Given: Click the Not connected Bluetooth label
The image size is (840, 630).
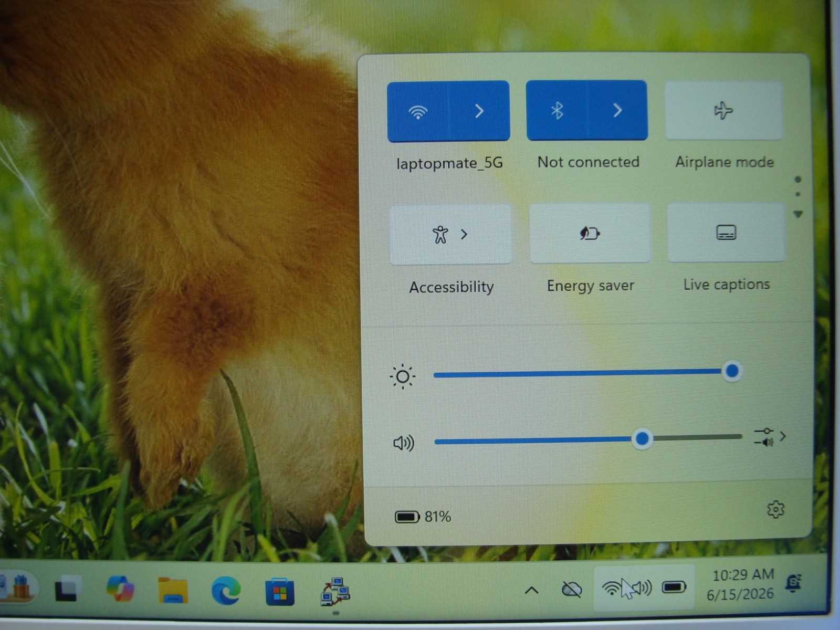Looking at the screenshot, I should point(588,162).
